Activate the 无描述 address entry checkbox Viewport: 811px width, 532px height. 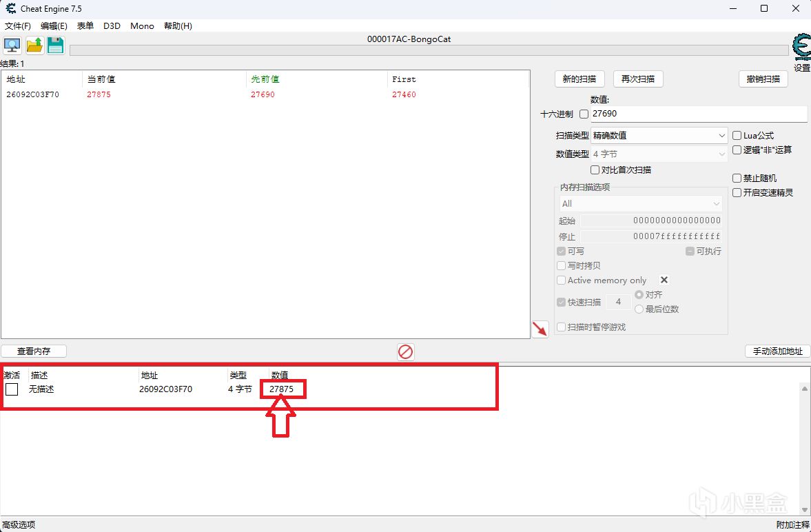tap(12, 389)
